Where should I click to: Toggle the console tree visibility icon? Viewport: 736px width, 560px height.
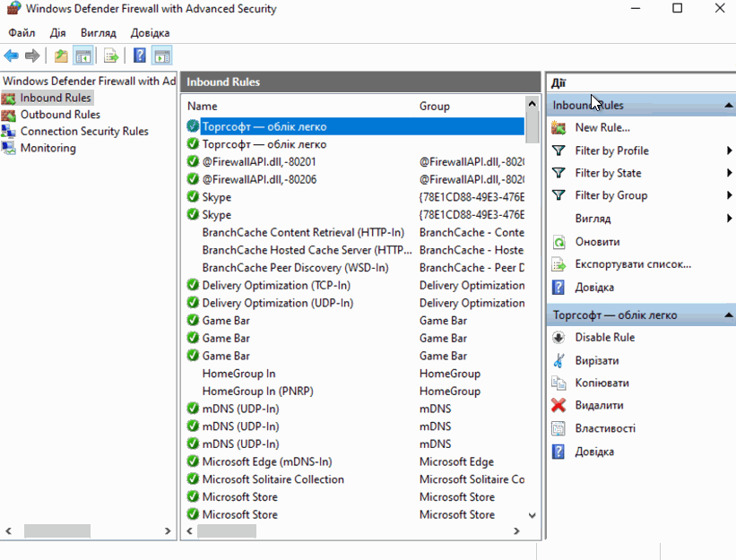(82, 55)
